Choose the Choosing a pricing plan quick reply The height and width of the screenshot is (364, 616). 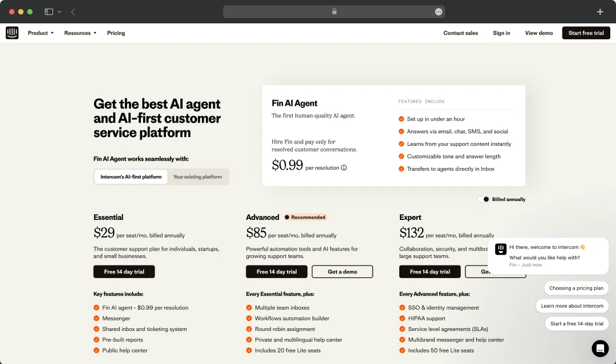[576, 288]
